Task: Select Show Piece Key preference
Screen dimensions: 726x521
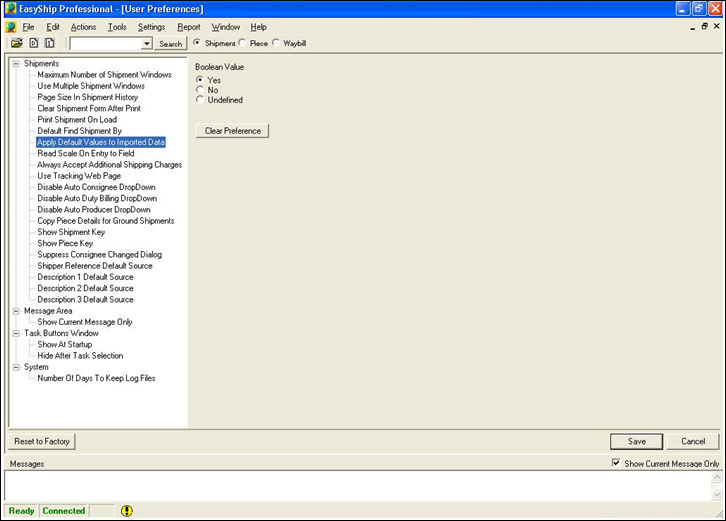Action: coord(65,243)
